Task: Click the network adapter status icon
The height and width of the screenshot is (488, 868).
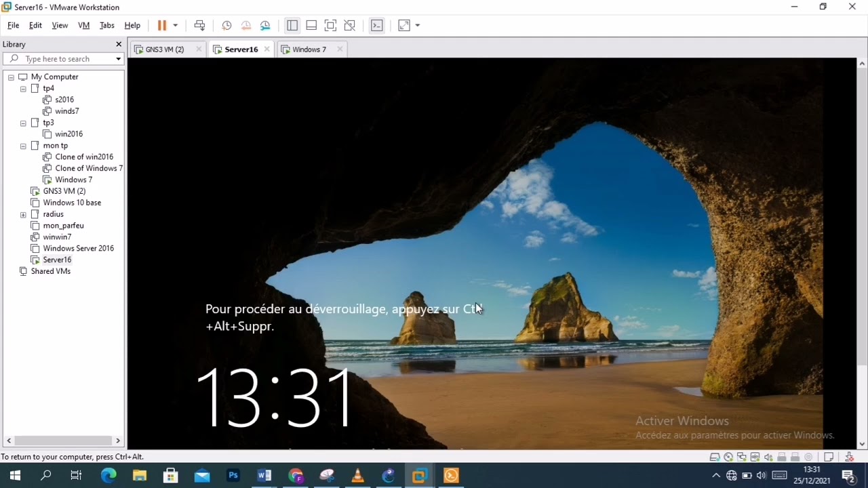Action: point(741,457)
